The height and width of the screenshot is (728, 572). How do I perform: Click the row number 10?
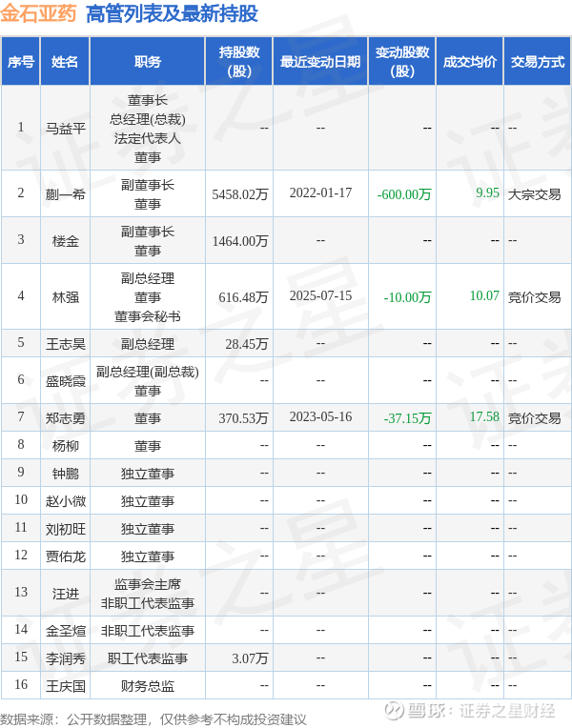[x=21, y=499]
